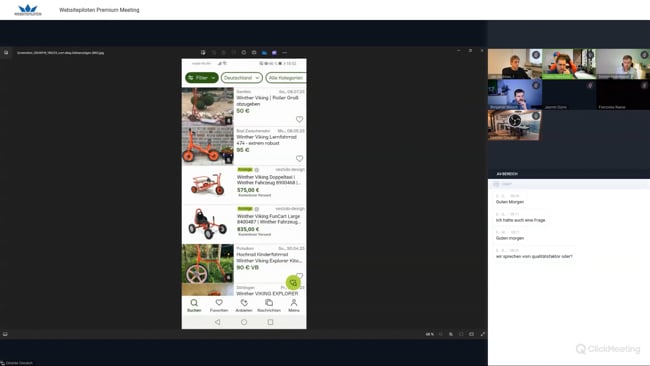
Task: Favorite the Winther Viking Lernfahrrad listing
Action: point(299,159)
